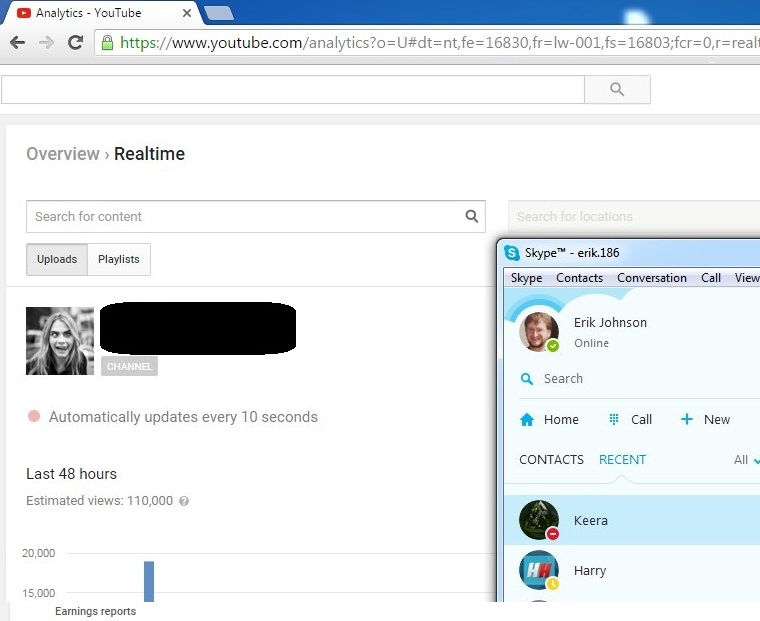Click the CHANNEL label badge
This screenshot has width=760, height=621.
(129, 366)
